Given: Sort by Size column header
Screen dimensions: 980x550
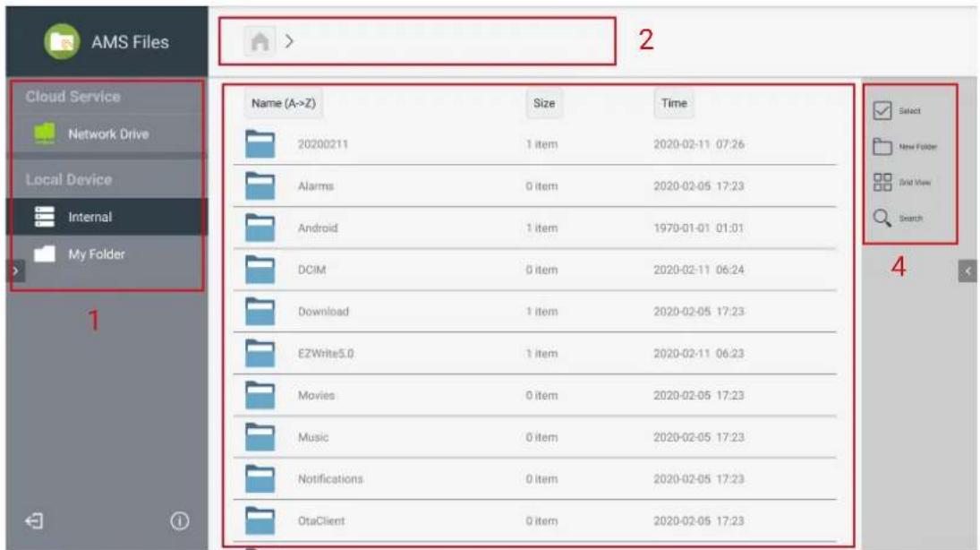Looking at the screenshot, I should coord(544,103).
